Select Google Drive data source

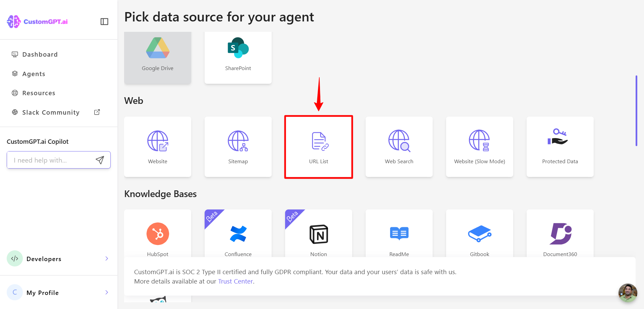[158, 57]
